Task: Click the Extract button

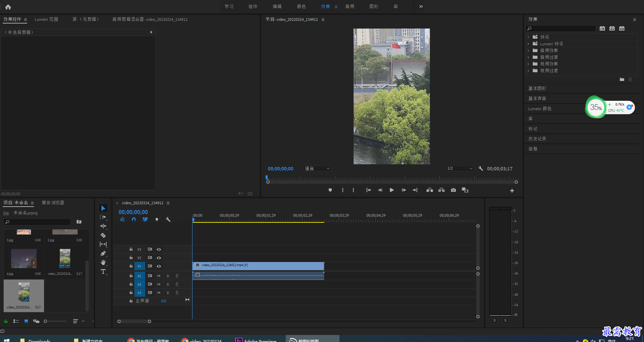Action: (441, 190)
